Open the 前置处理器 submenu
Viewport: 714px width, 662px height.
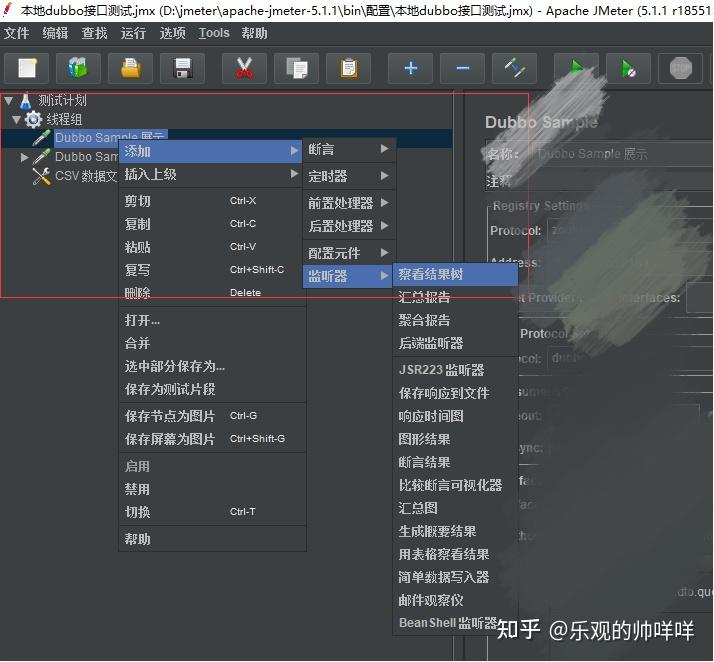[349, 203]
